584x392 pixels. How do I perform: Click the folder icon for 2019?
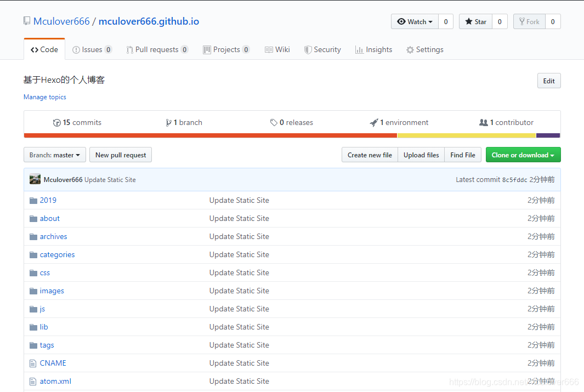tap(33, 201)
